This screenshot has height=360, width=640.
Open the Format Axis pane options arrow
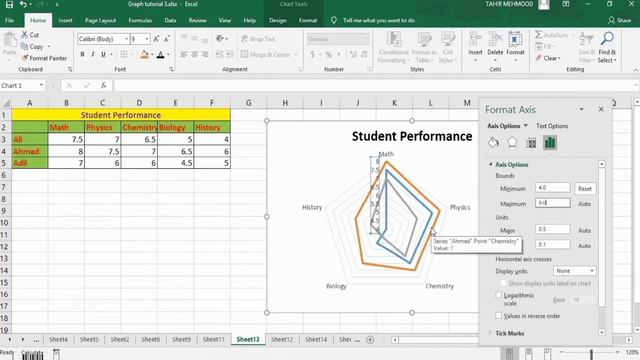point(581,109)
